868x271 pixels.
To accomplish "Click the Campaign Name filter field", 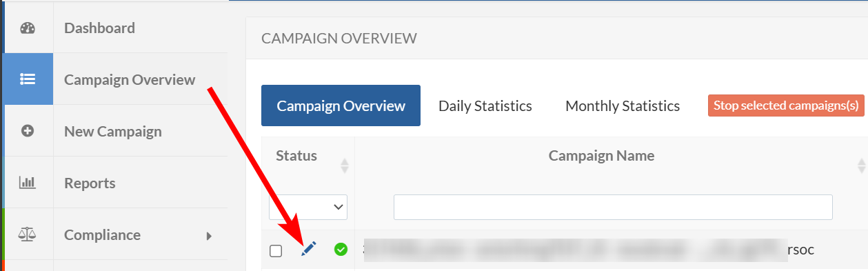I will click(x=613, y=207).
